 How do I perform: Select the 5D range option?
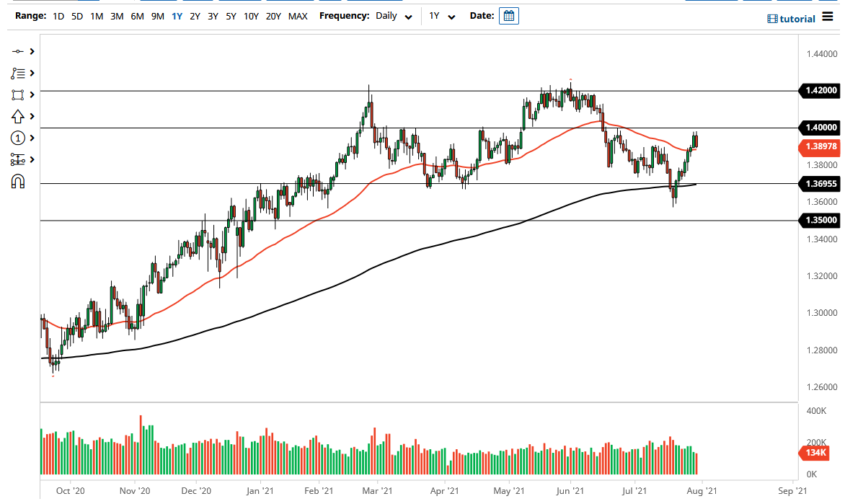76,16
